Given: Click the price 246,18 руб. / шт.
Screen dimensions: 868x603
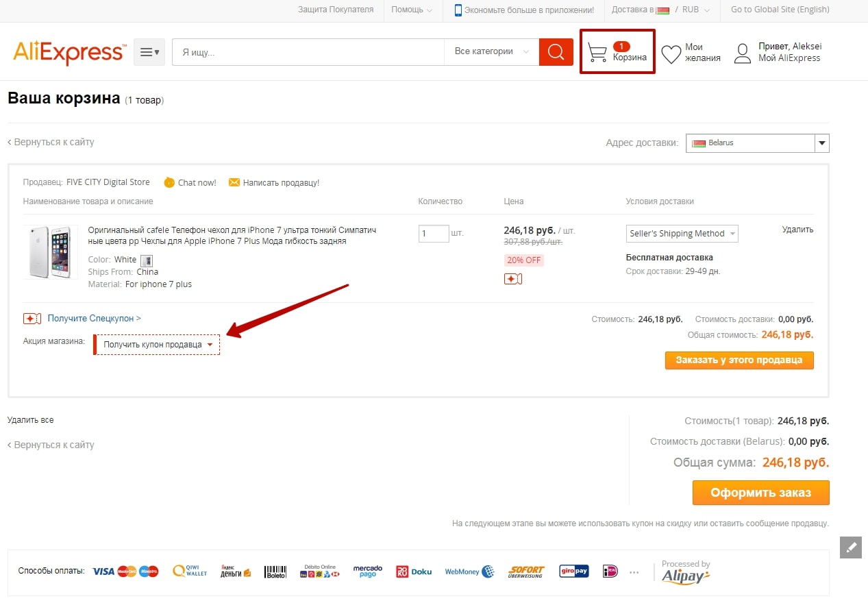Looking at the screenshot, I should coord(538,231).
